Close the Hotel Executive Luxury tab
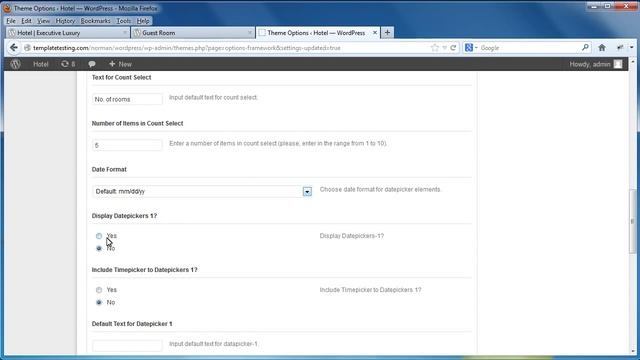Screen dimensions: 640x360 124,33
